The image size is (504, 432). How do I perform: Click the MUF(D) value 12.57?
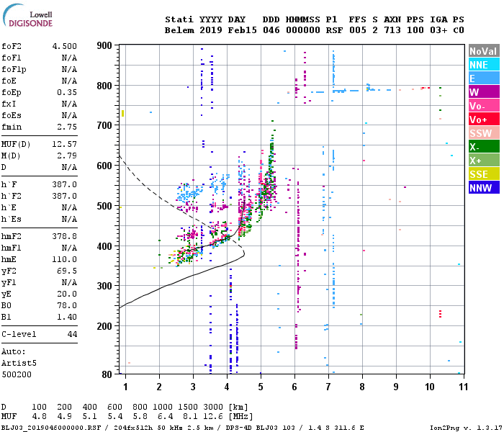[x=65, y=144]
